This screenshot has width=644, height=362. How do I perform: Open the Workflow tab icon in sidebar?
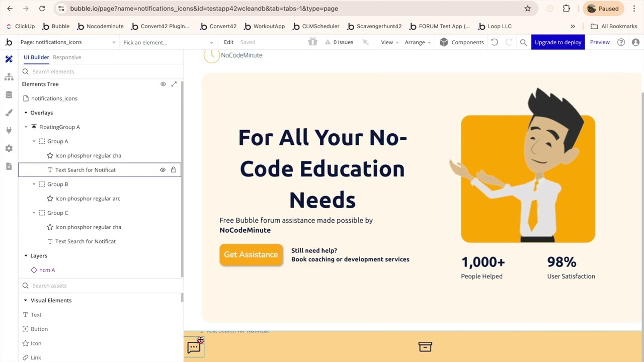(9, 77)
